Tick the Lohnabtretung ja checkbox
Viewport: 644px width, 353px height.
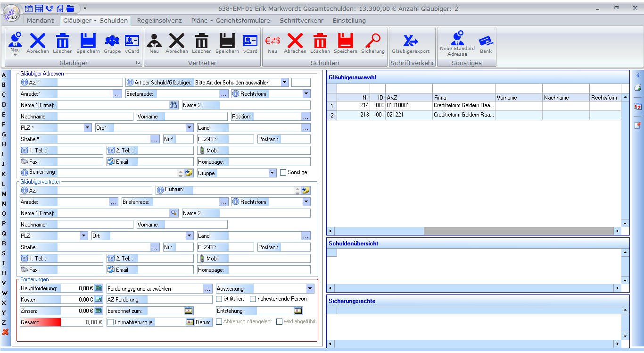pos(111,322)
